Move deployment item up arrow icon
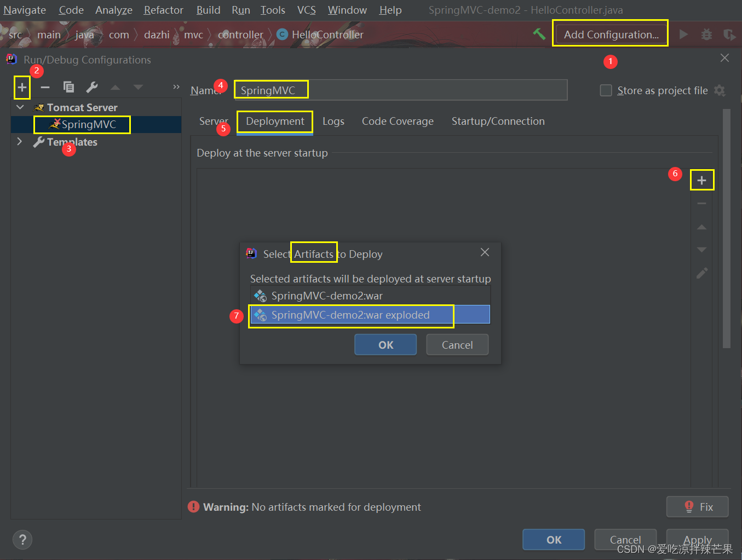This screenshot has height=560, width=742. pos(702,227)
